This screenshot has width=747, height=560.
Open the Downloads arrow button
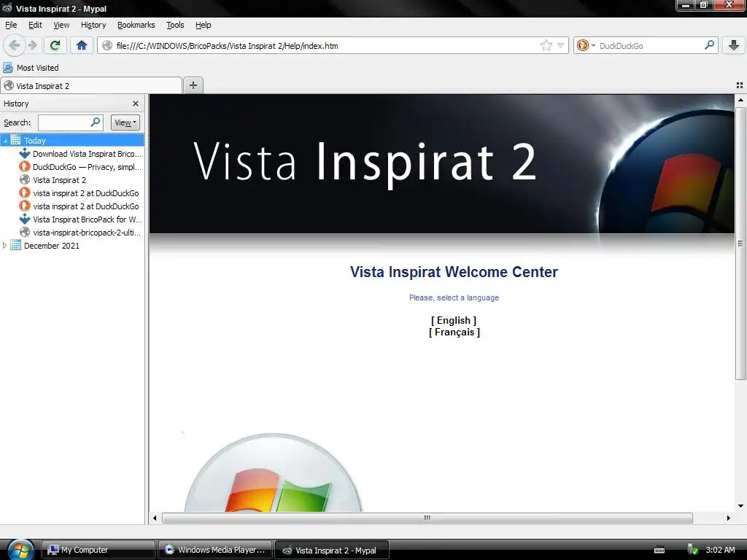pyautogui.click(x=734, y=46)
